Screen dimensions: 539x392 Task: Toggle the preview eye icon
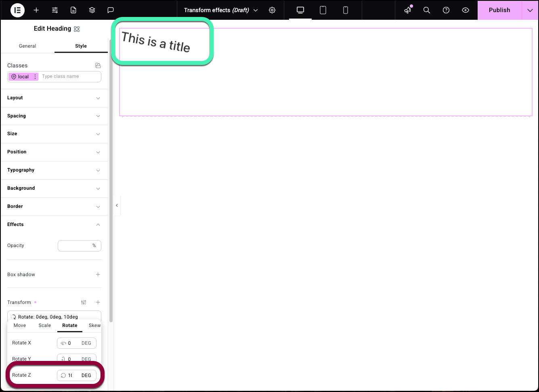click(x=466, y=10)
